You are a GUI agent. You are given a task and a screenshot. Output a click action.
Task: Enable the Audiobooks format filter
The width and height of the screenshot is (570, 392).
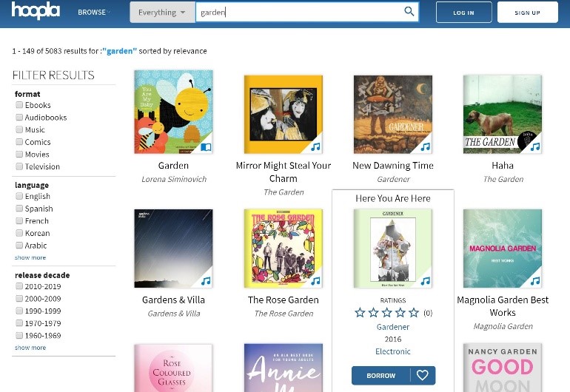[x=19, y=118]
